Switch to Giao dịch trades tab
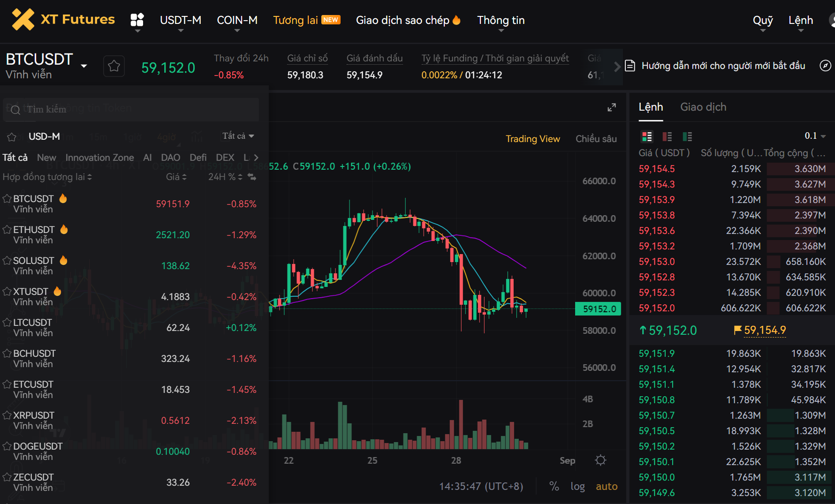Image resolution: width=835 pixels, height=504 pixels. pos(703,107)
